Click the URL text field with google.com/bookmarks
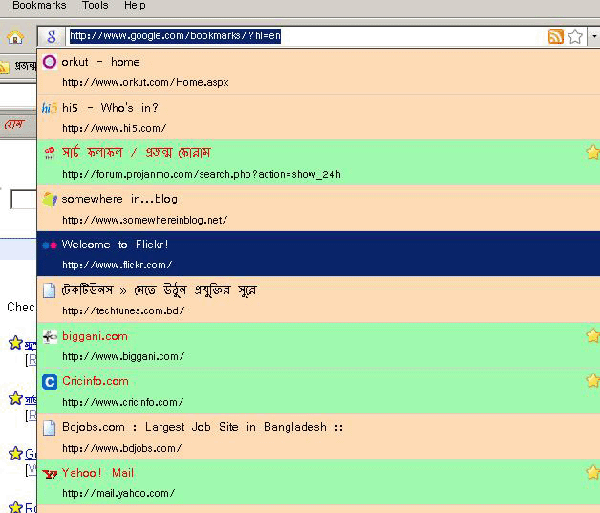 [x=300, y=37]
